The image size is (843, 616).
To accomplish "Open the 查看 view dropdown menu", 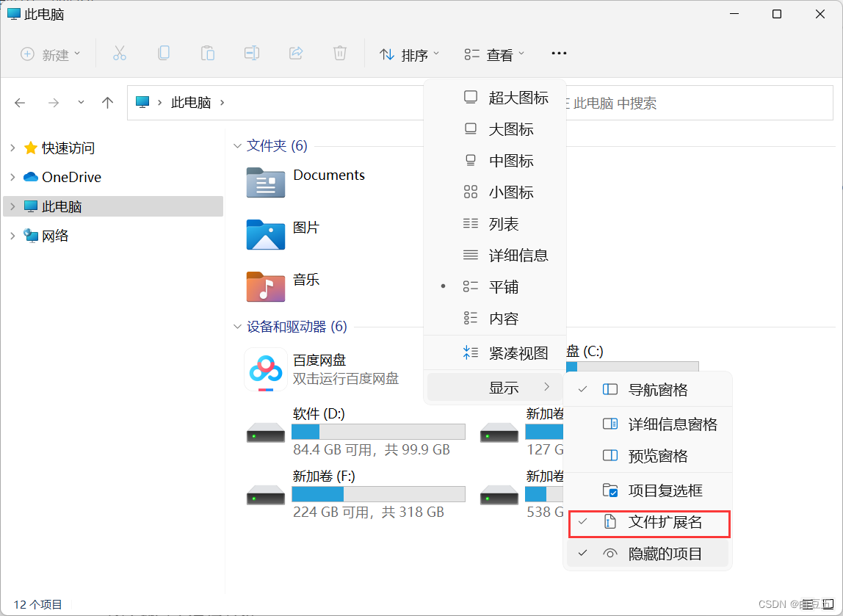I will tap(494, 54).
